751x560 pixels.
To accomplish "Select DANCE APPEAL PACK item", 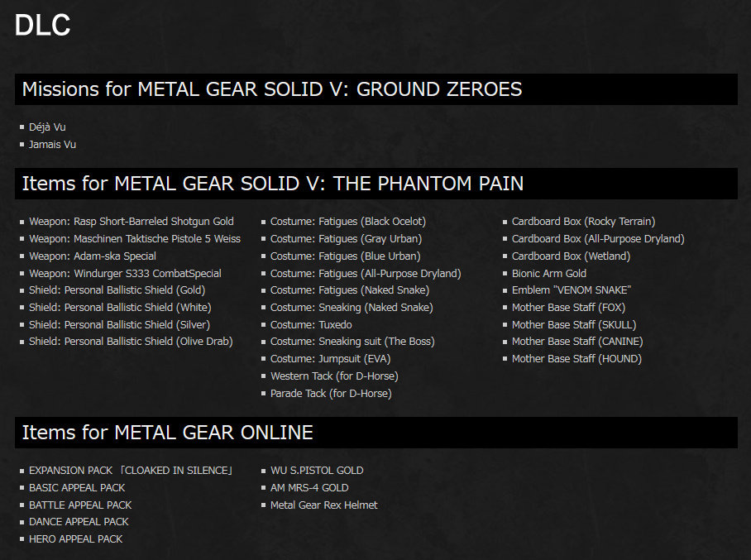I will pyautogui.click(x=79, y=522).
